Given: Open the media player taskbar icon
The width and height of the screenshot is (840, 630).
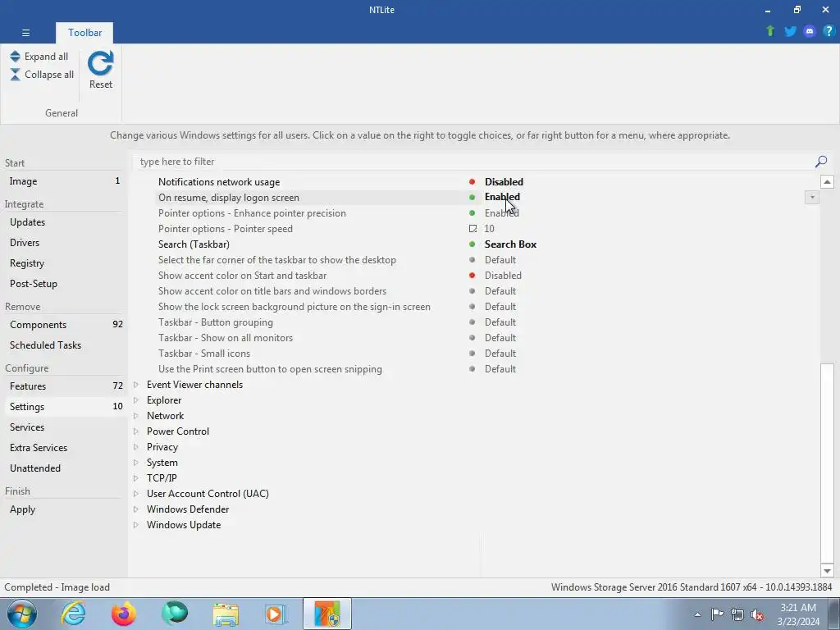Looking at the screenshot, I should 276,614.
